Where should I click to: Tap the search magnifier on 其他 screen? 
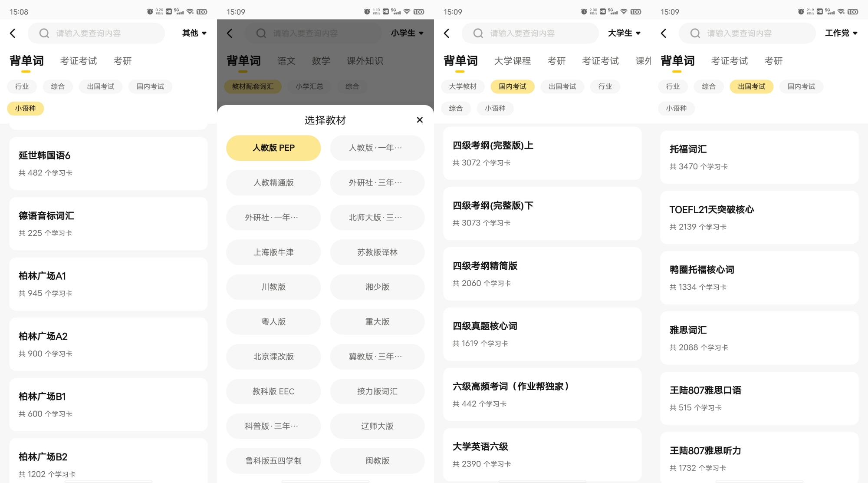[44, 33]
